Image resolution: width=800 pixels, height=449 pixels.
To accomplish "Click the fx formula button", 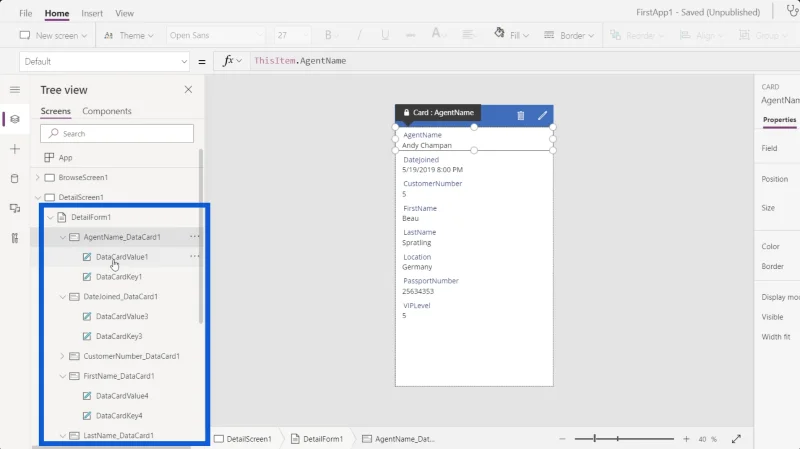I will pyautogui.click(x=232, y=61).
